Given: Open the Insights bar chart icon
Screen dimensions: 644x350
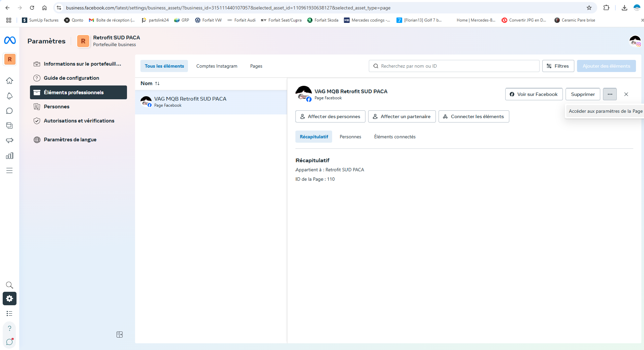Looking at the screenshot, I should click(9, 155).
